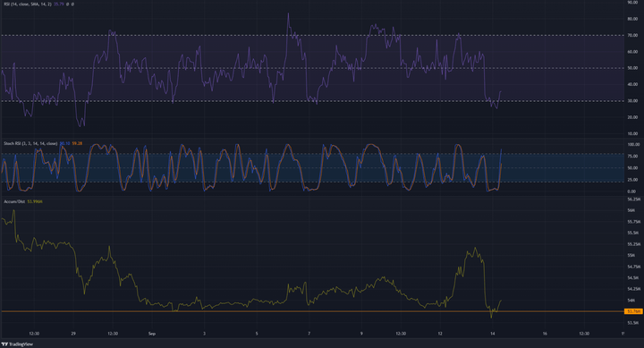Select the Accum/Dist indicator legend title
The image size is (644, 348).
pos(14,202)
